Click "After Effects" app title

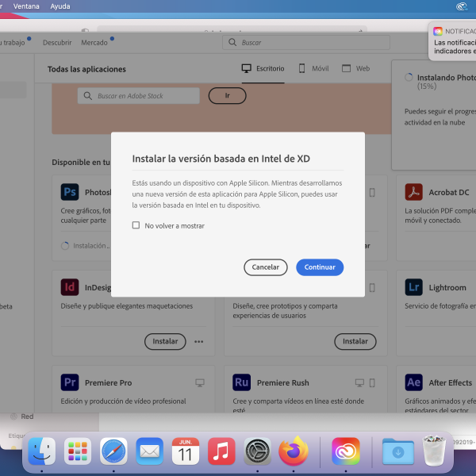click(x=450, y=383)
